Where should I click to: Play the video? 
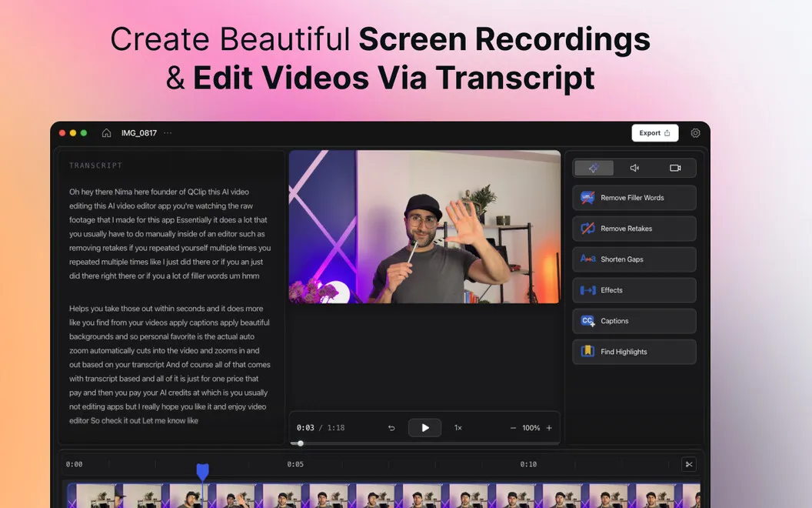tap(424, 428)
